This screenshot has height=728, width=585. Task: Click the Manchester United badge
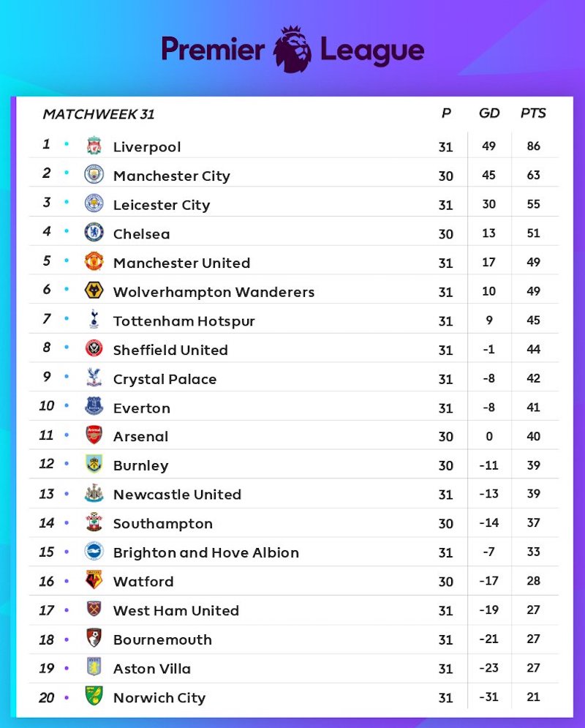pos(94,262)
